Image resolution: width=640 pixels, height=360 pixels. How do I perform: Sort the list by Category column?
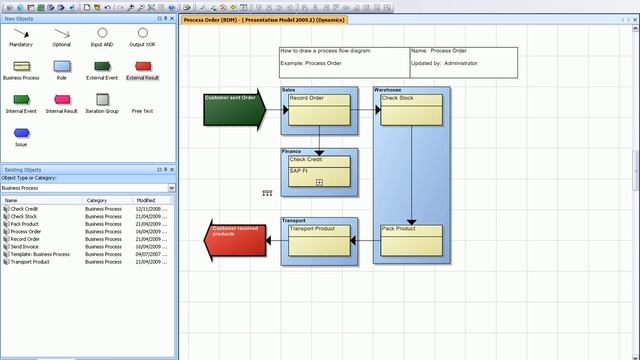tap(107, 200)
